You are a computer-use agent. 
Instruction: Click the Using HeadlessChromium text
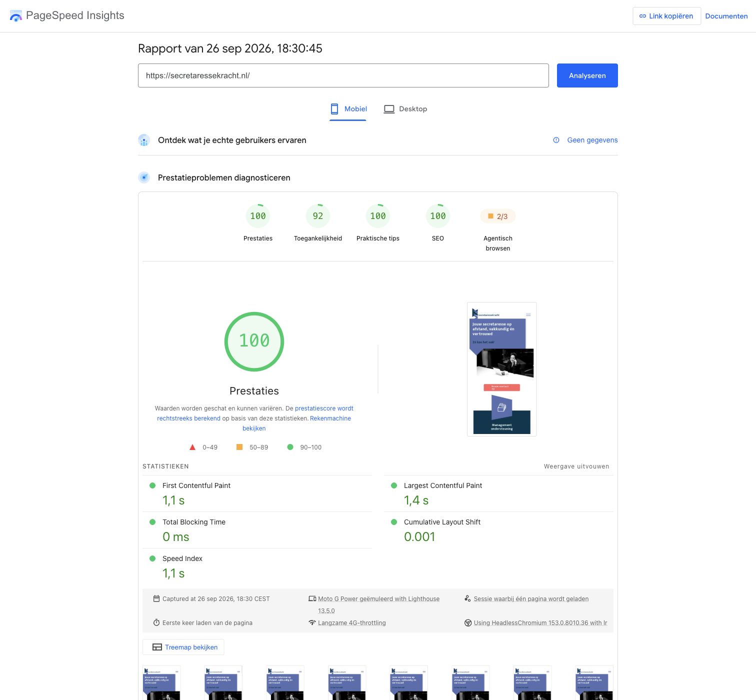540,623
